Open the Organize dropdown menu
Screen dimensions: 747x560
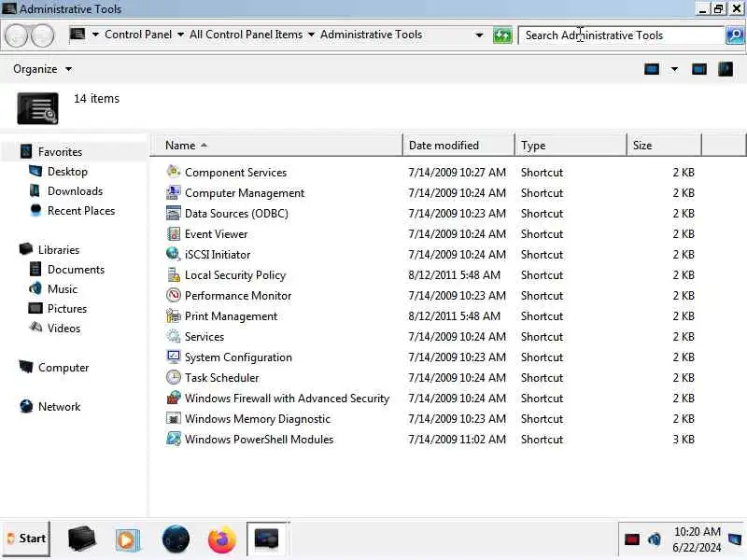coord(42,69)
